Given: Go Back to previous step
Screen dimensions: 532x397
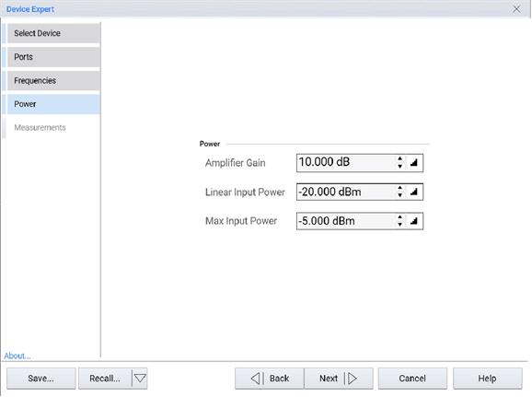Looking at the screenshot, I should (270, 379).
